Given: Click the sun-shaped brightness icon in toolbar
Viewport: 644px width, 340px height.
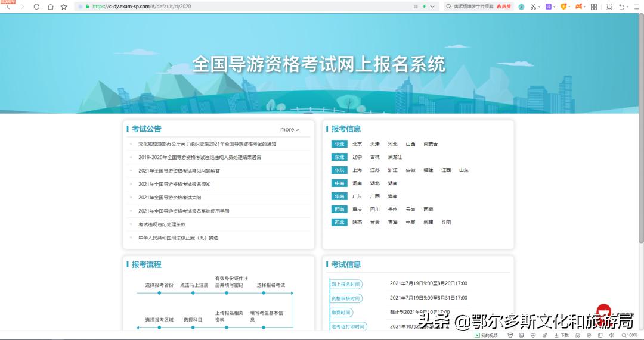Looking at the screenshot, I should (x=609, y=7).
